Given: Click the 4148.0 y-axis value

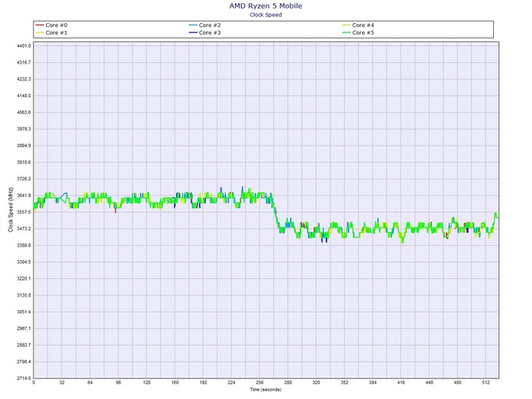Looking at the screenshot, I should point(24,95).
